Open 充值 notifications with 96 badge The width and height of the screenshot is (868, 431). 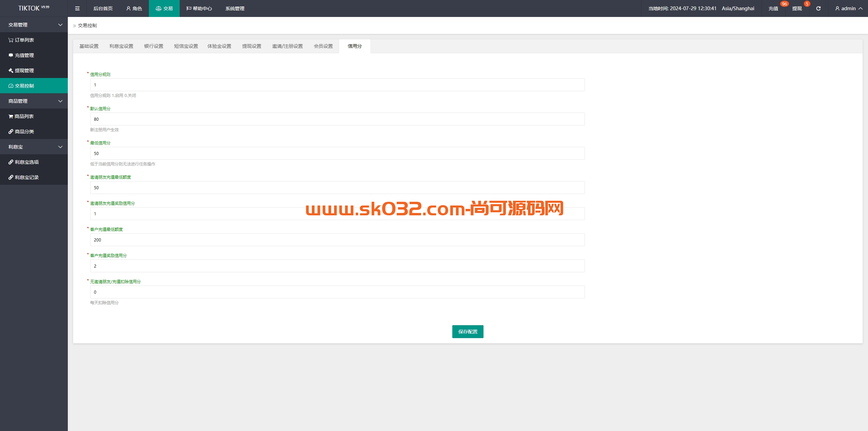(x=773, y=8)
